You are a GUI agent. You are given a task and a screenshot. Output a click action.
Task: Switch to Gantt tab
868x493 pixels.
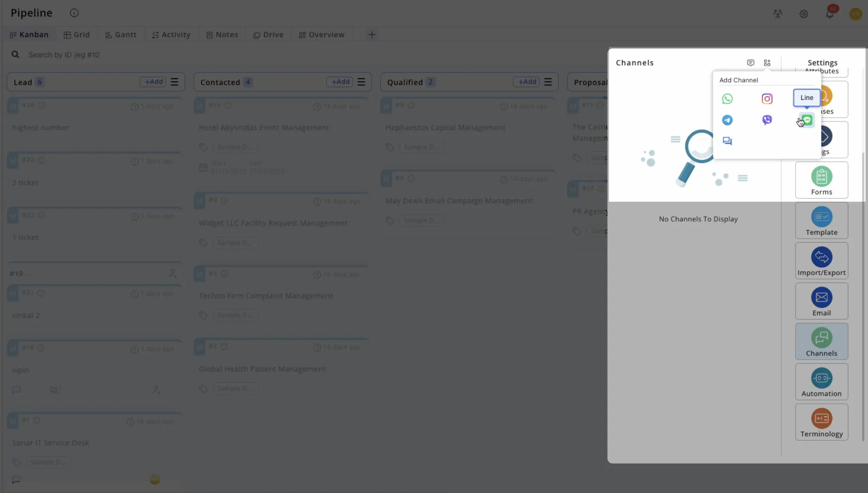pos(121,35)
